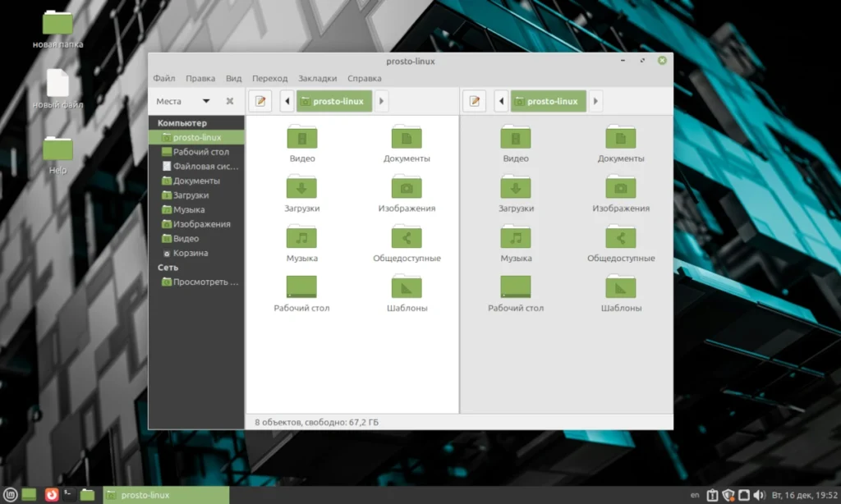
Task: Select Рабочий стол folder in left pane
Action: pyautogui.click(x=302, y=293)
